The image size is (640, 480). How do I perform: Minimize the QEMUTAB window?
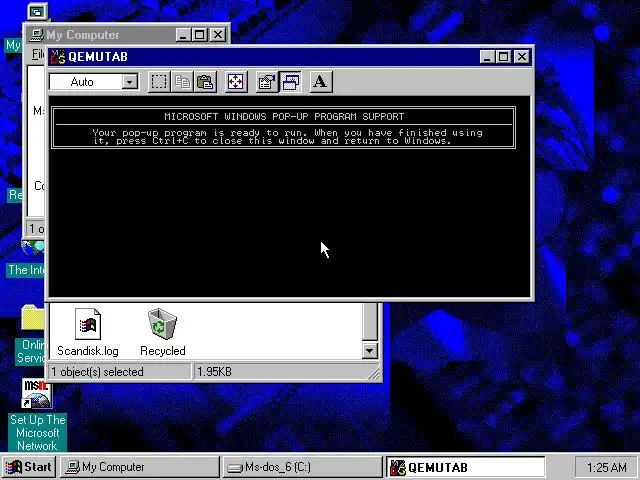click(487, 57)
